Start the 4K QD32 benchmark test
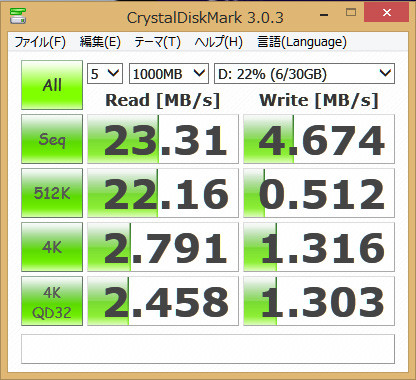Viewport: 416px width, 380px height. 52,301
